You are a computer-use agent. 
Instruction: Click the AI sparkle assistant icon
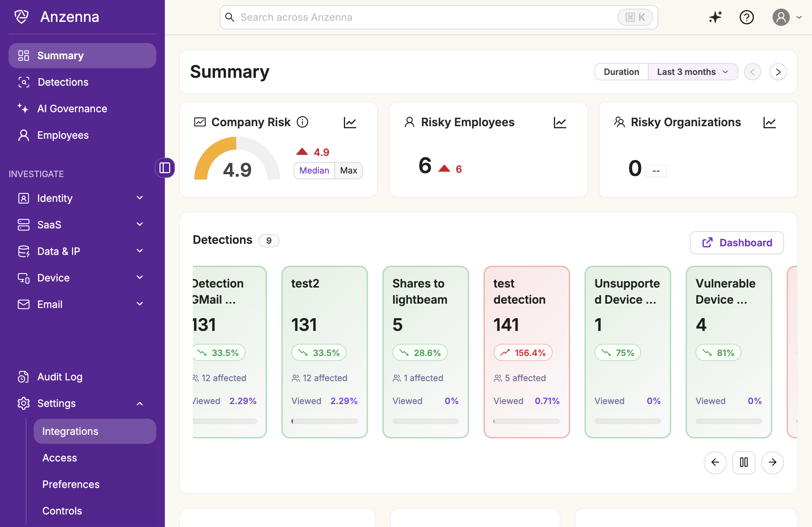pos(715,17)
